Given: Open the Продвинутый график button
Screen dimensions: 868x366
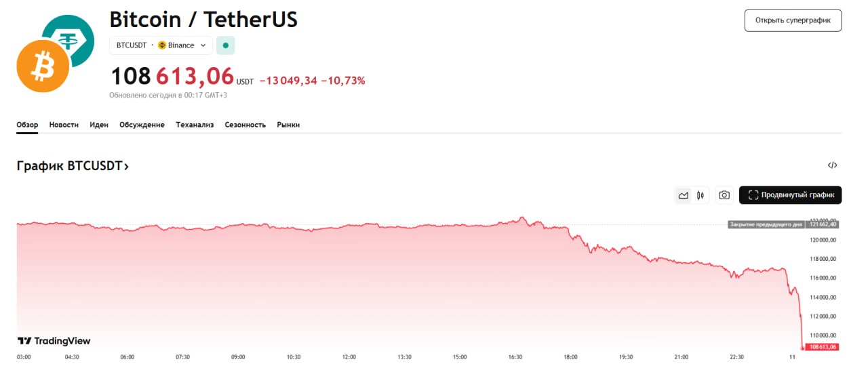Looking at the screenshot, I should 790,195.
